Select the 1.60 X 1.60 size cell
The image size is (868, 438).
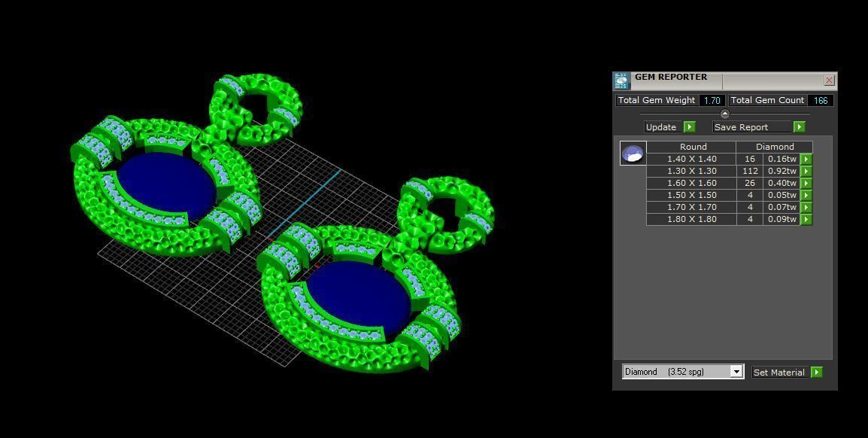click(691, 183)
